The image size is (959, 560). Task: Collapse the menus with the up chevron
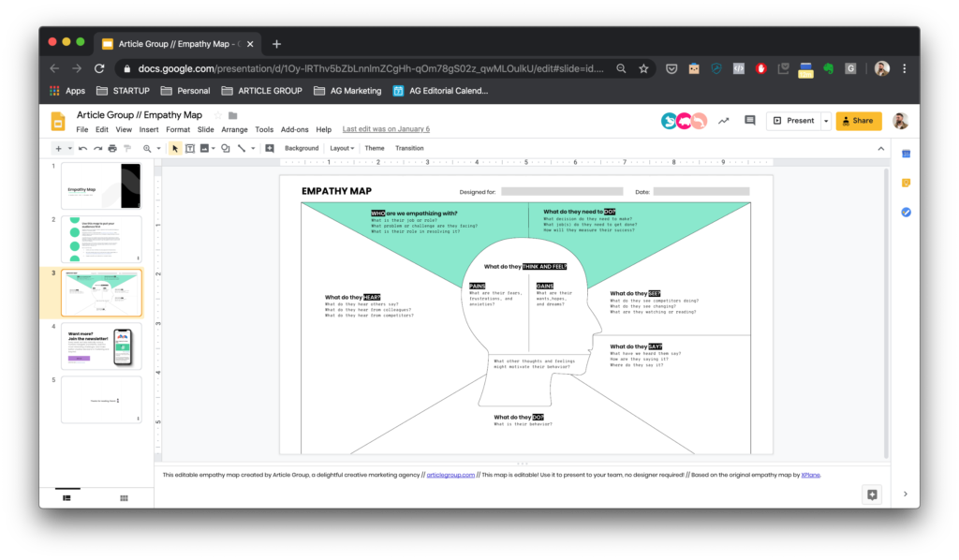click(x=880, y=149)
